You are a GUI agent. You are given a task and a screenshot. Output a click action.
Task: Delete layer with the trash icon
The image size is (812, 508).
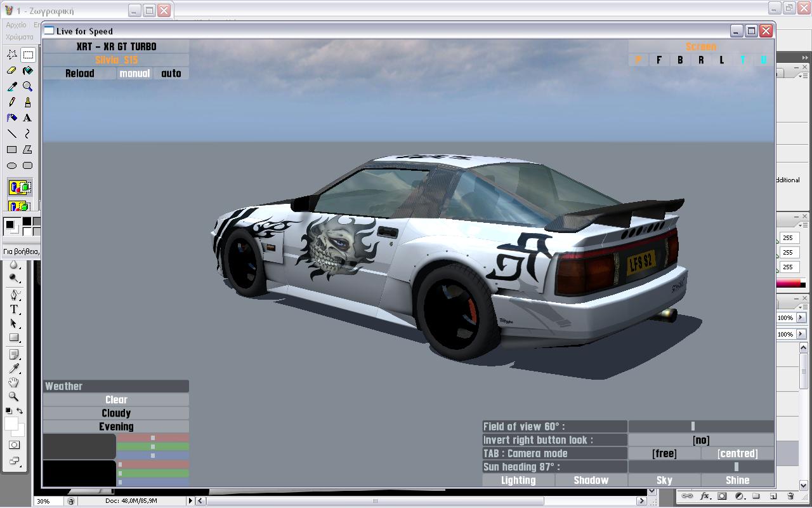[790, 496]
